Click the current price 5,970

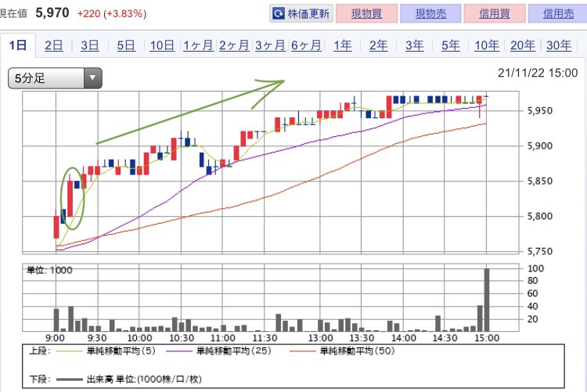coord(52,13)
